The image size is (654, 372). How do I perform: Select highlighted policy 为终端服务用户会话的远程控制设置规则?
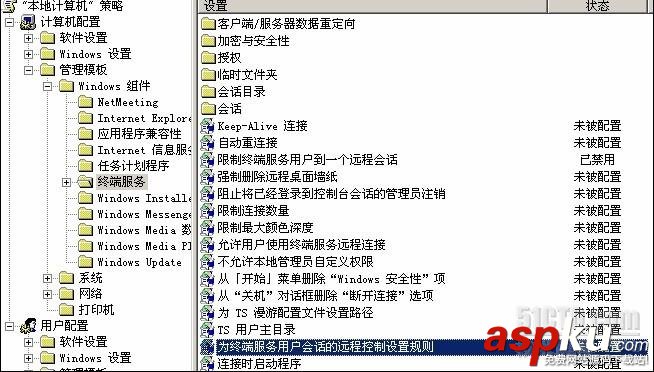coord(325,347)
